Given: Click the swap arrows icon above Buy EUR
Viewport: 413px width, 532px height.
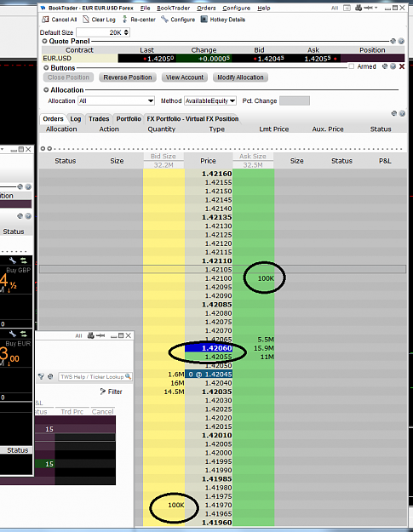Looking at the screenshot, I should (23, 334).
